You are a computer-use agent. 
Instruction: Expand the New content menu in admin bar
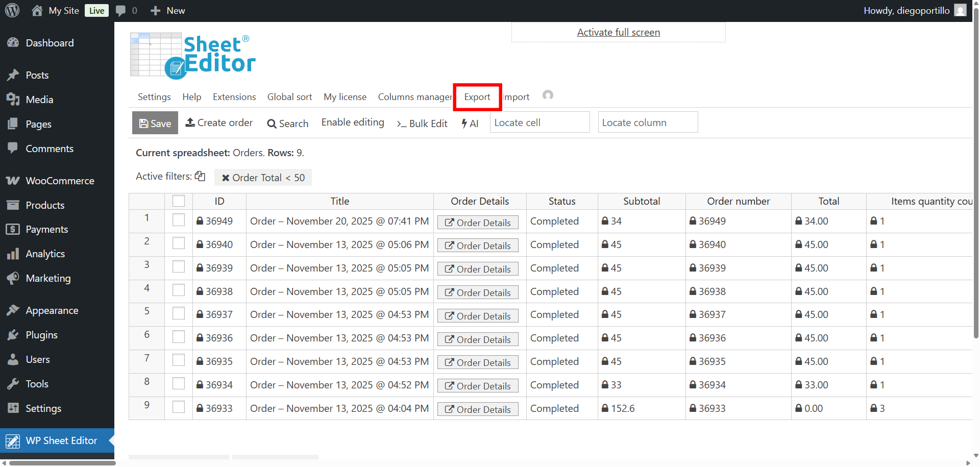168,11
